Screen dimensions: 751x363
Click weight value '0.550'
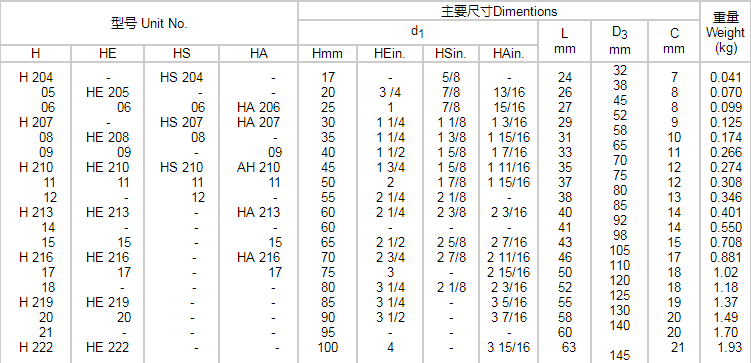click(726, 227)
